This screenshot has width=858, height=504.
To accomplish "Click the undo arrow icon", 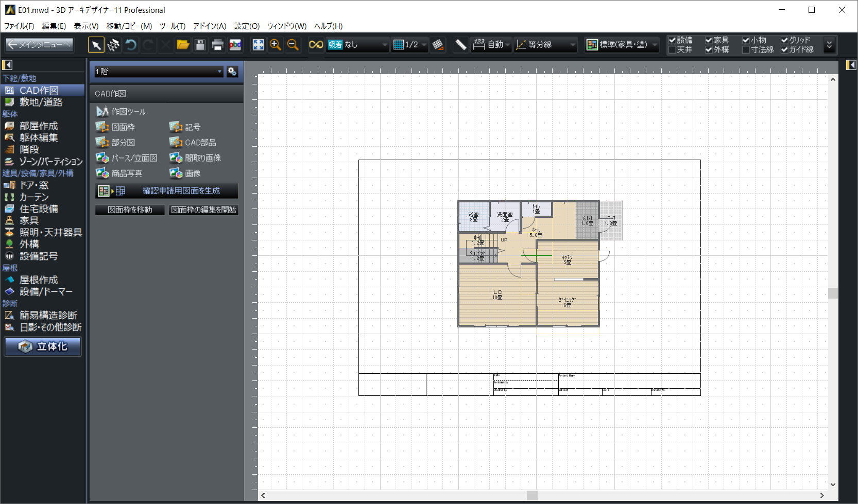I will (x=131, y=45).
